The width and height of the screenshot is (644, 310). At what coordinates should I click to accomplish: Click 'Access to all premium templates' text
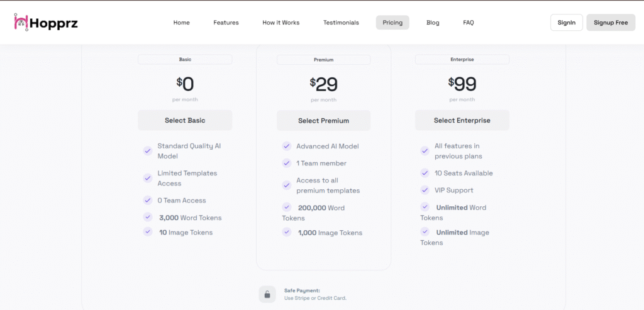[328, 185]
